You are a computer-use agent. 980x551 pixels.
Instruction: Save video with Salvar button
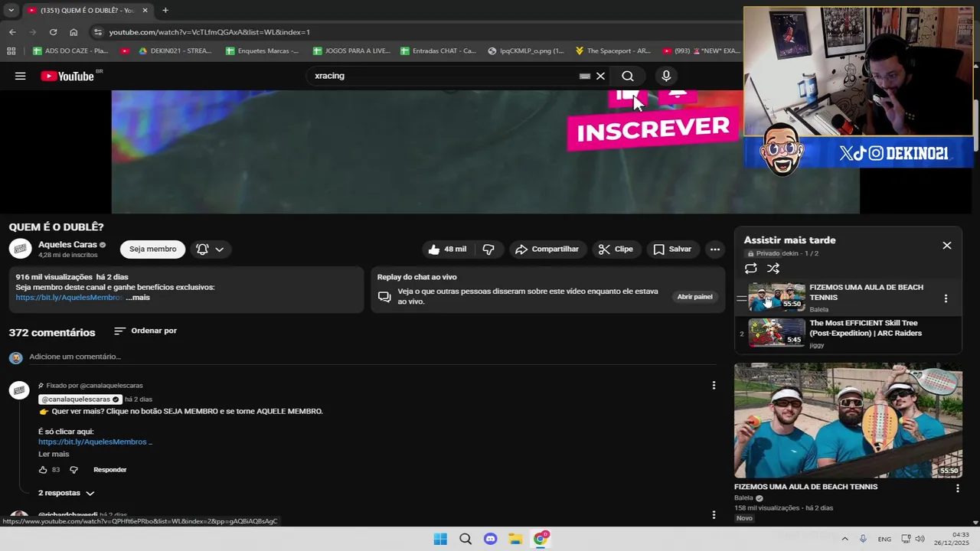[x=672, y=249]
